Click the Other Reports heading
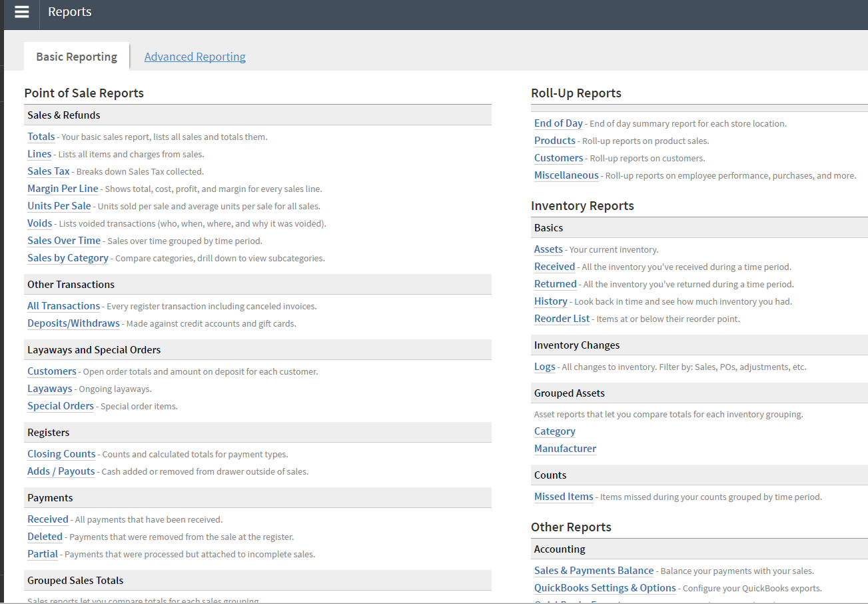The width and height of the screenshot is (868, 604). (571, 527)
